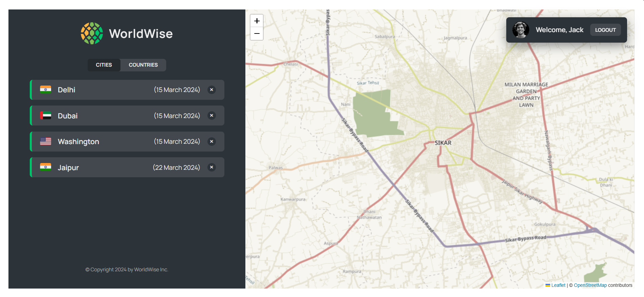Click the India flag beside Jaipur
Screen dimensions: 644x297
pyautogui.click(x=46, y=167)
